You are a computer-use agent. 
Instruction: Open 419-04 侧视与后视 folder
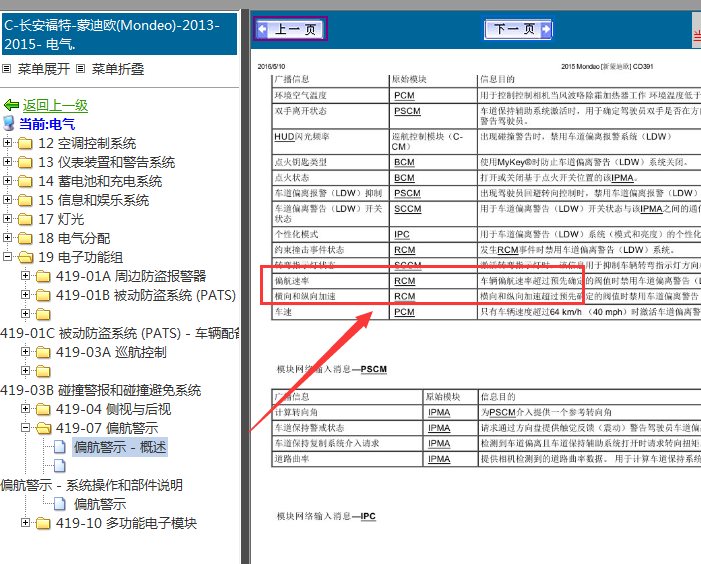point(113,409)
